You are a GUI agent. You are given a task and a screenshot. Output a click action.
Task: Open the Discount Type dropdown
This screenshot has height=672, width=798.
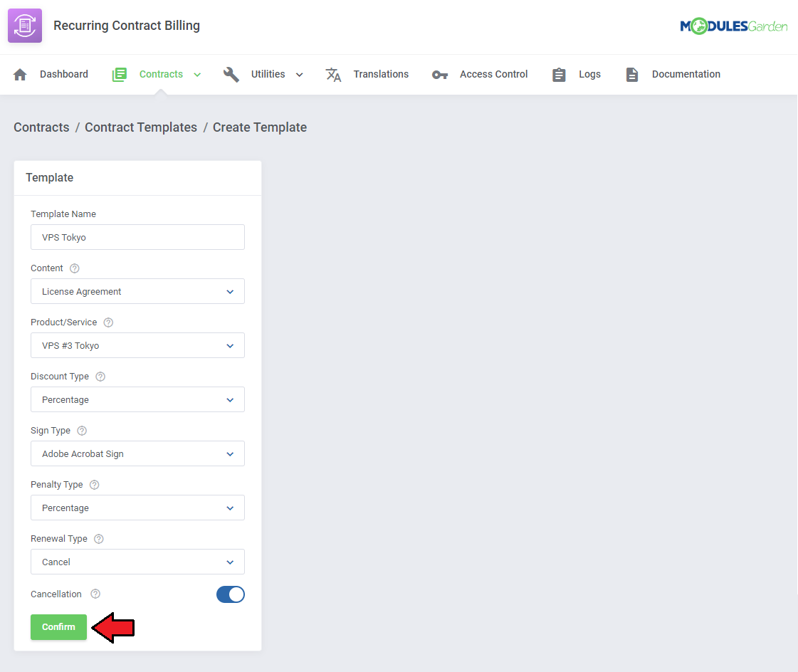[137, 399]
